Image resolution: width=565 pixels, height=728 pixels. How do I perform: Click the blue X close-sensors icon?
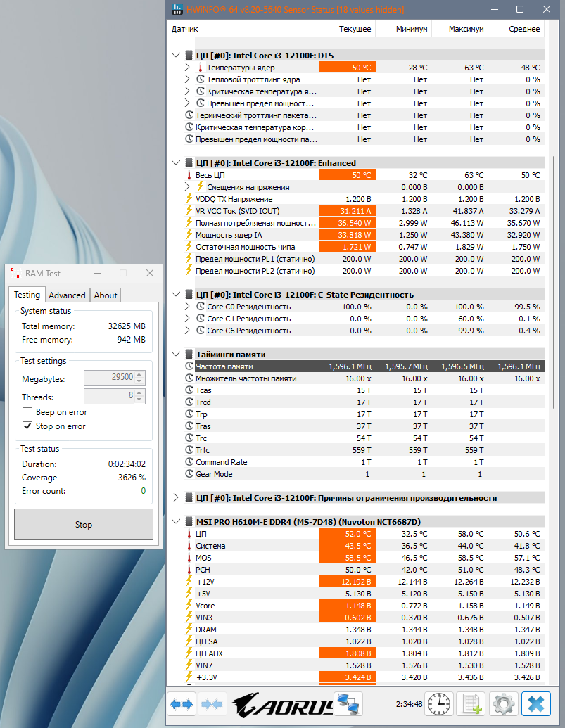535,704
